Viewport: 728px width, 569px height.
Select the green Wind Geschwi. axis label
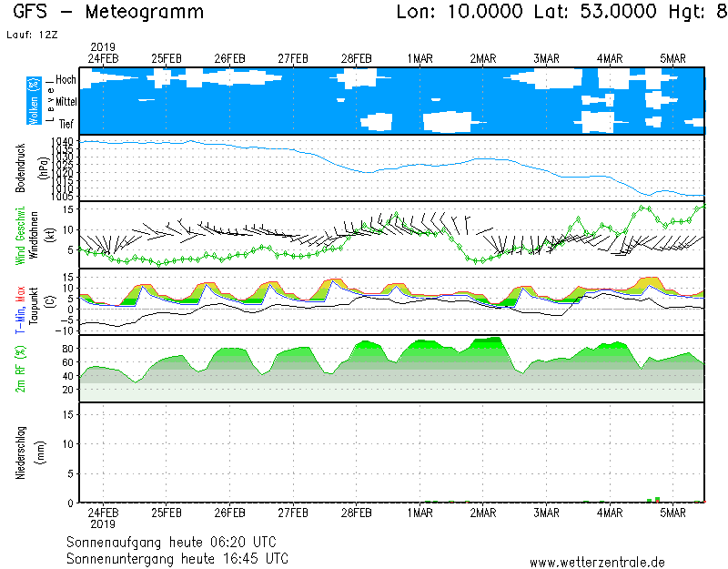pos(20,235)
